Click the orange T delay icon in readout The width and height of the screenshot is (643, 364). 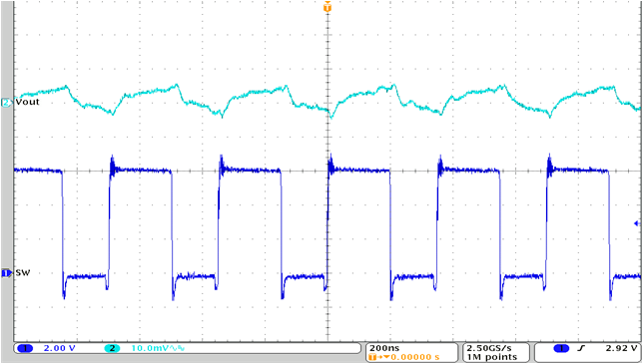pyautogui.click(x=372, y=357)
